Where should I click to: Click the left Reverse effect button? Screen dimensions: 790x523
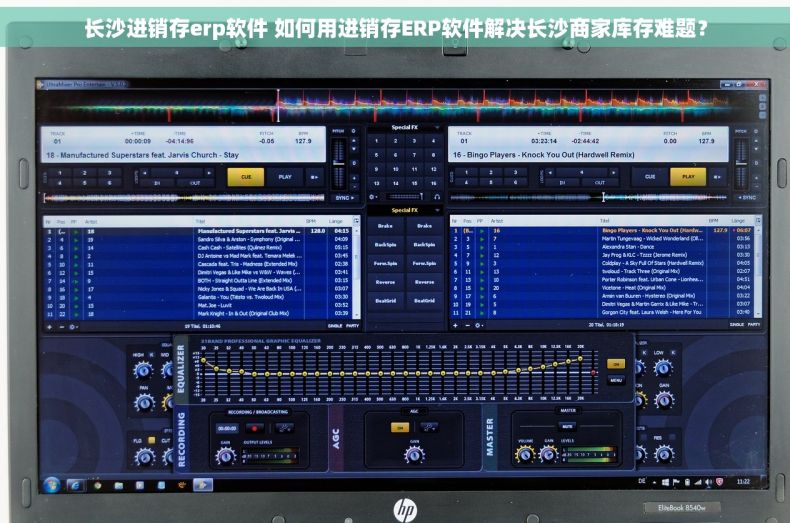pos(385,282)
